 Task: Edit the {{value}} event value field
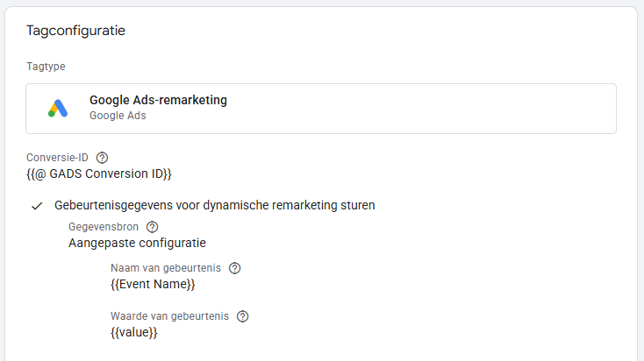(134, 333)
